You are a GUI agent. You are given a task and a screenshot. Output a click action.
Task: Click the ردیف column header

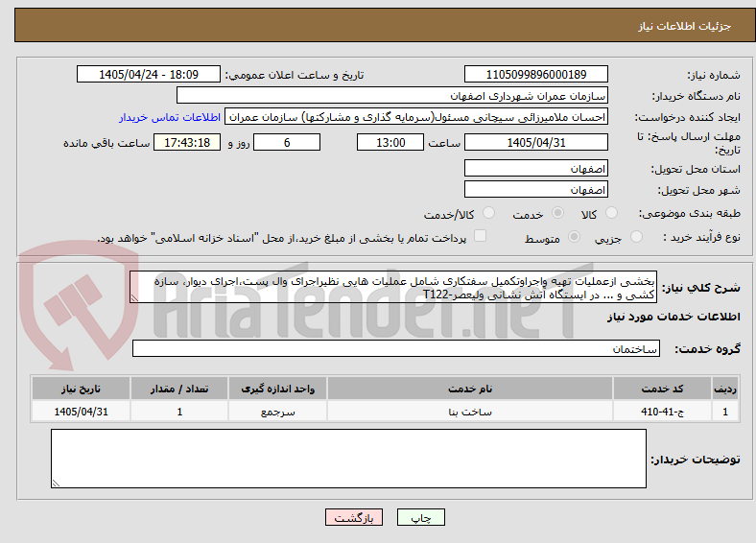[725, 389]
